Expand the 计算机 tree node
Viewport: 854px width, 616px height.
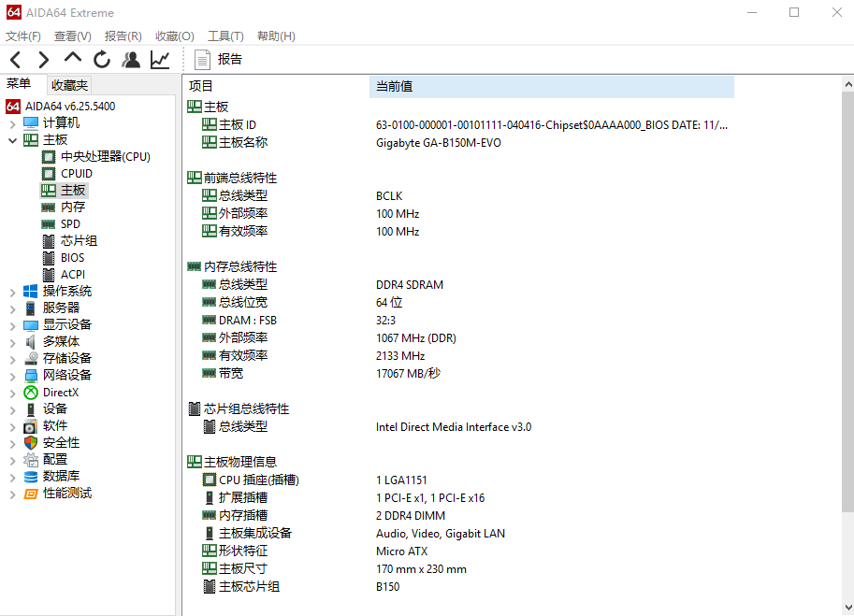(12, 124)
